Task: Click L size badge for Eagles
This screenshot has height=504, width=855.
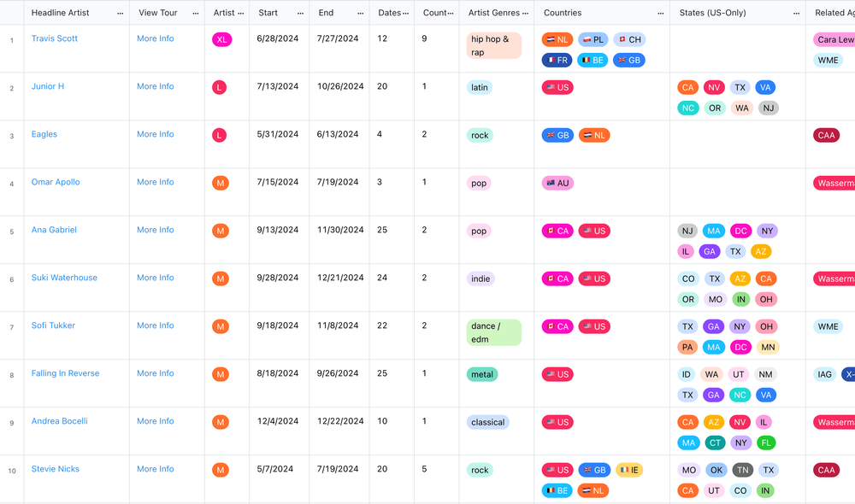Action: tap(219, 135)
